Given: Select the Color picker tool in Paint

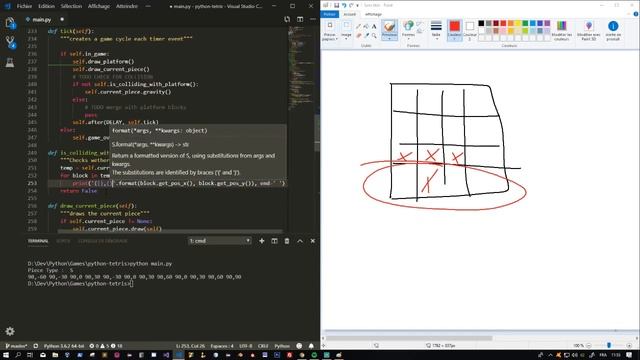Looking at the screenshot, I should (x=366, y=36).
